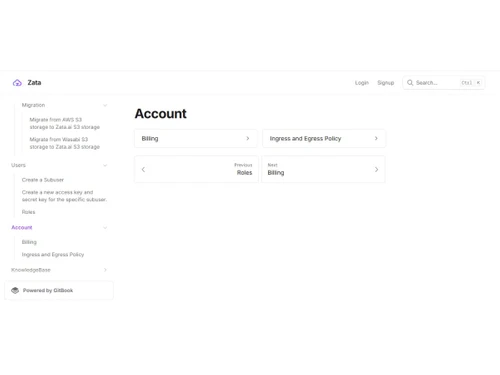The image size is (500, 375).
Task: Open Create a new access key page
Action: pyautogui.click(x=64, y=196)
